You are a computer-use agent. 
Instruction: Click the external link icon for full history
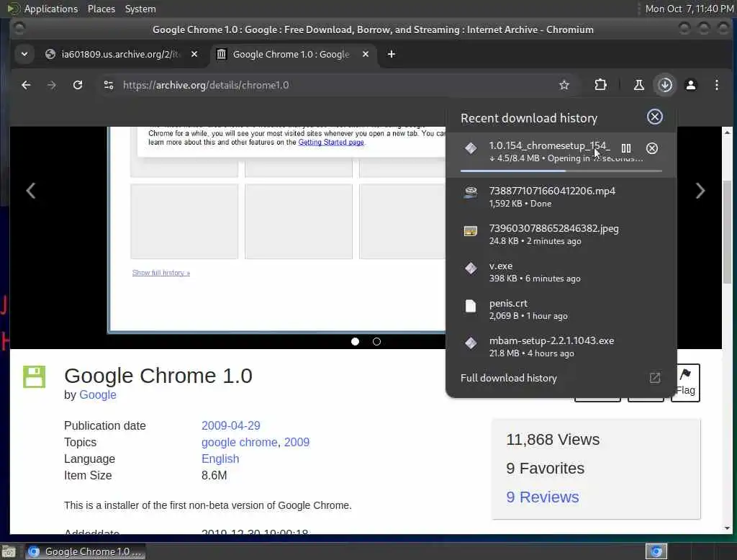point(655,378)
